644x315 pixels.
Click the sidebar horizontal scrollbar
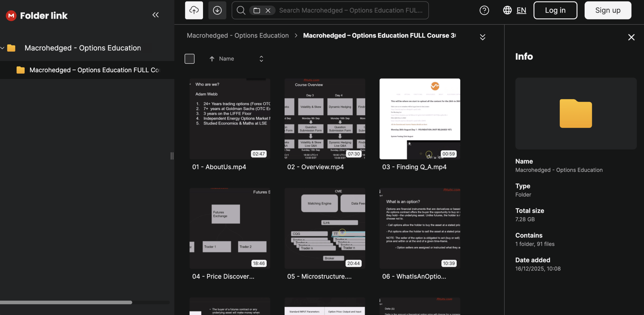[x=66, y=302]
